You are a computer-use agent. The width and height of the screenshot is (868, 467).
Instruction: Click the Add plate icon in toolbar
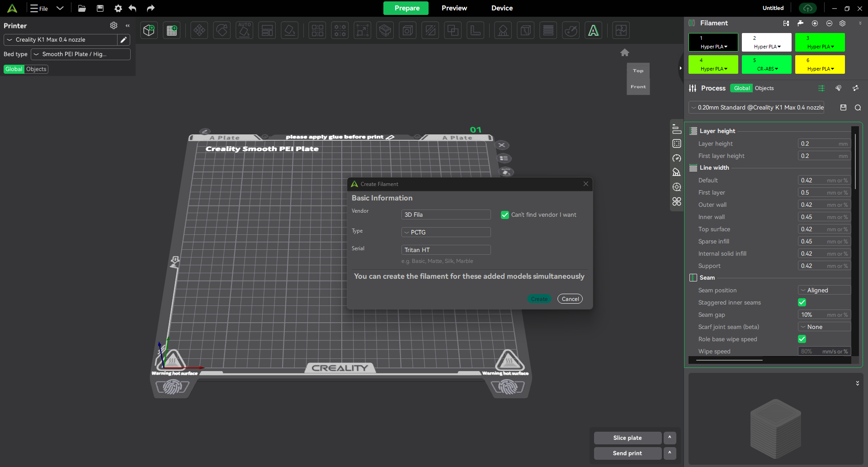(172, 30)
